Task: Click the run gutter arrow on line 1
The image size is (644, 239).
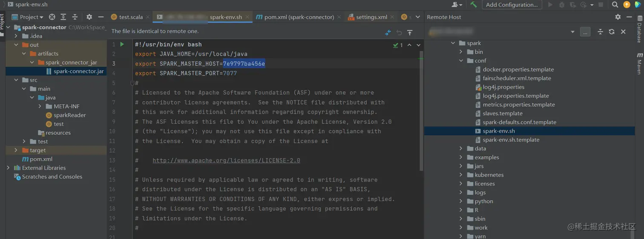Action: point(122,44)
